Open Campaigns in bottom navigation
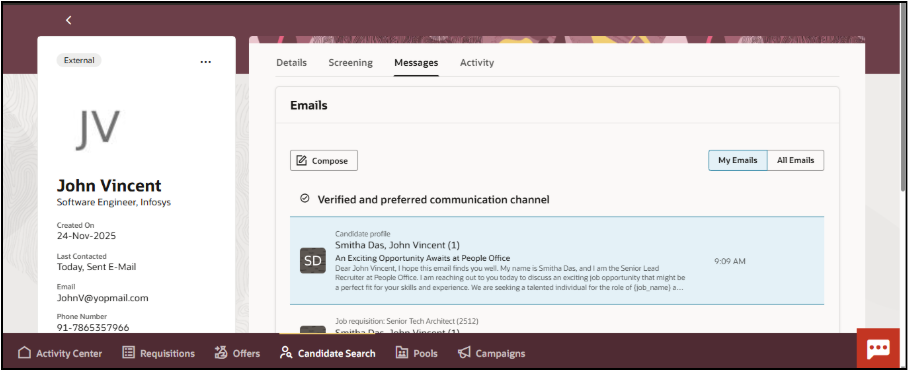 [x=492, y=353]
